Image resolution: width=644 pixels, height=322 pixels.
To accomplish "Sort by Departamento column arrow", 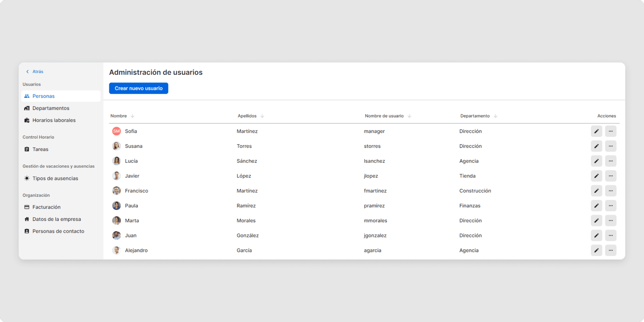I will (495, 116).
